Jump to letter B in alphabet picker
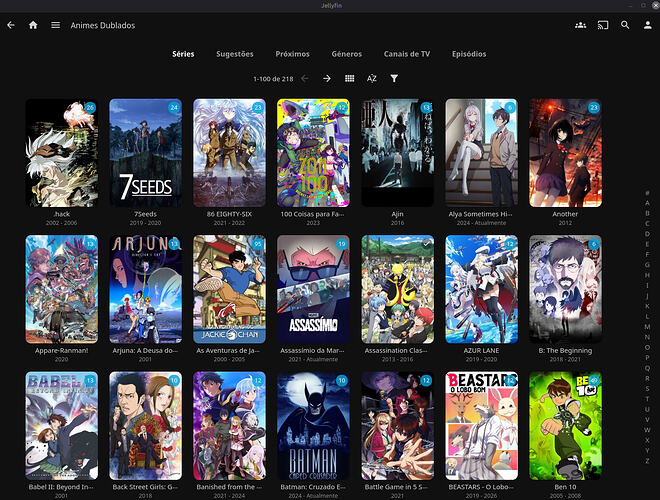 647,213
